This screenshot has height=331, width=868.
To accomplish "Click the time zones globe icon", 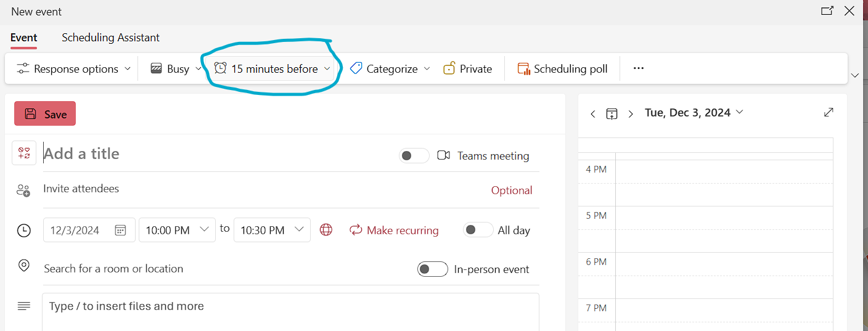I will 326,230.
